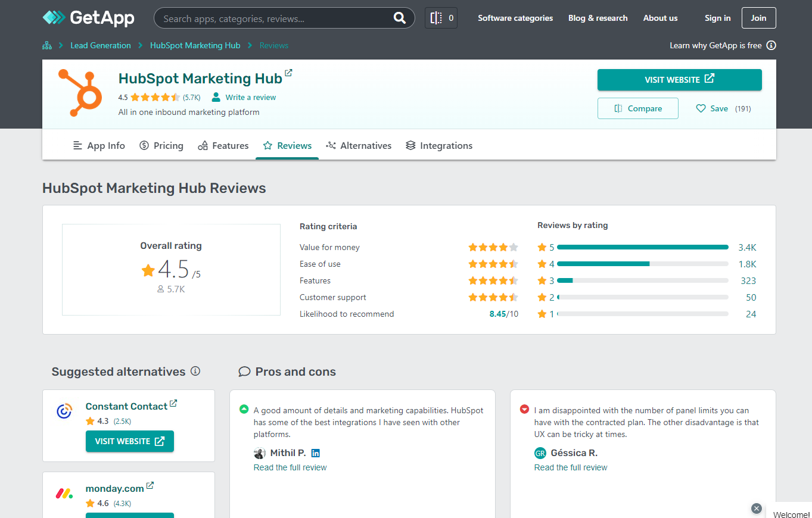Click the Constant Contact logo
Screen dimensions: 812x518
pyautogui.click(x=64, y=411)
